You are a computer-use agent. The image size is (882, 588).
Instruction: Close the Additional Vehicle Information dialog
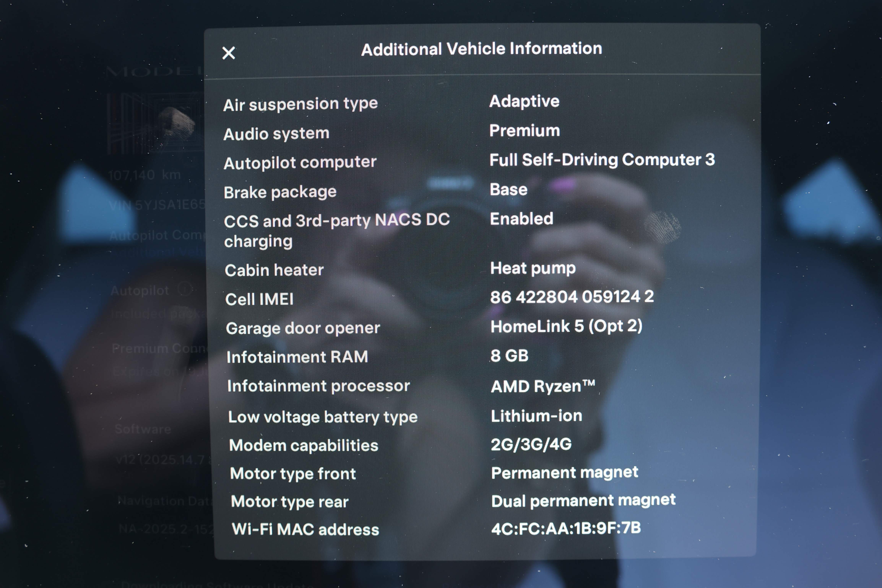coord(228,53)
